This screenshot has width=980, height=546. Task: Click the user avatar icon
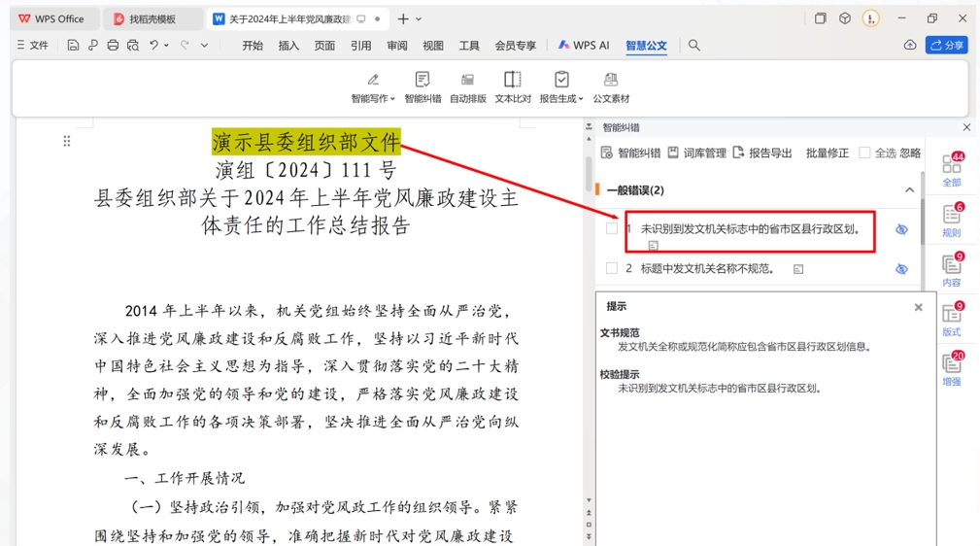pyautogui.click(x=870, y=18)
